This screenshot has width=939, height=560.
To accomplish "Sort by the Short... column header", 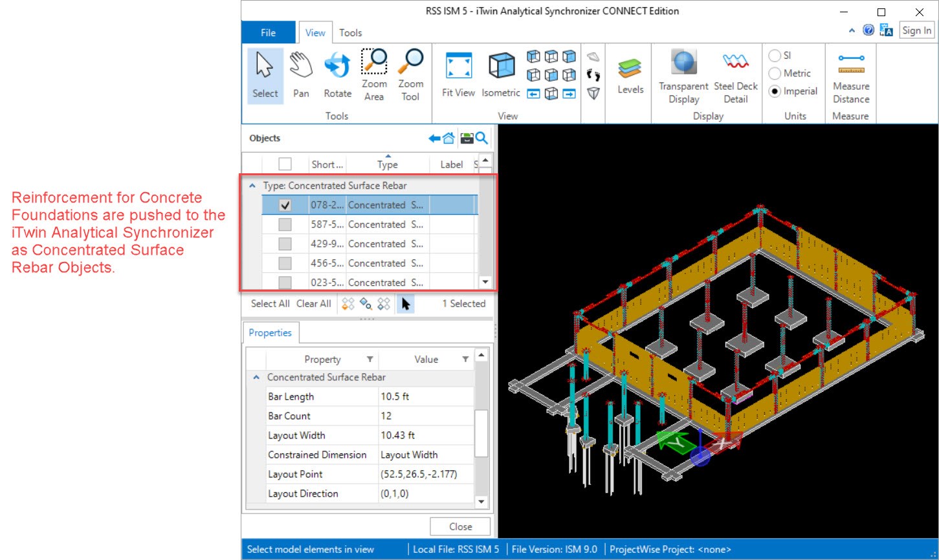I will (327, 164).
